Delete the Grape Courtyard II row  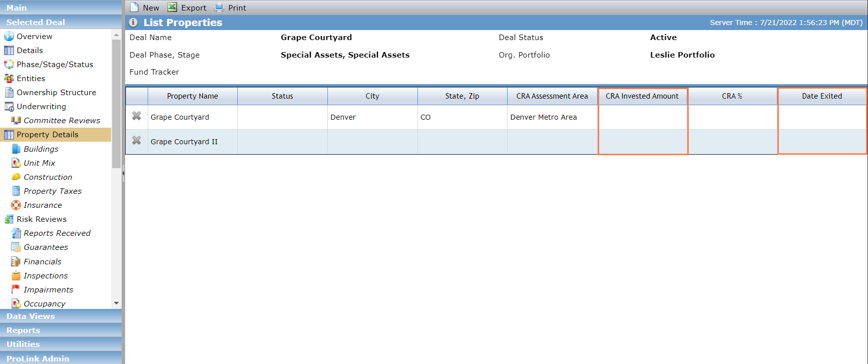tap(136, 141)
